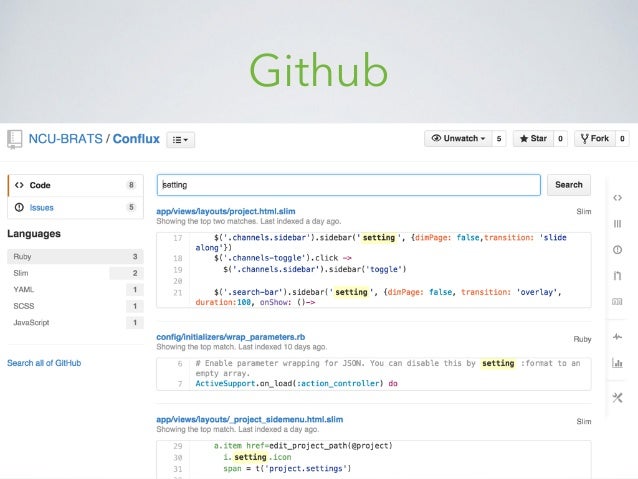The height and width of the screenshot is (479, 638).
Task: Open the Pull requests icon in right sidebar
Action: (x=617, y=276)
